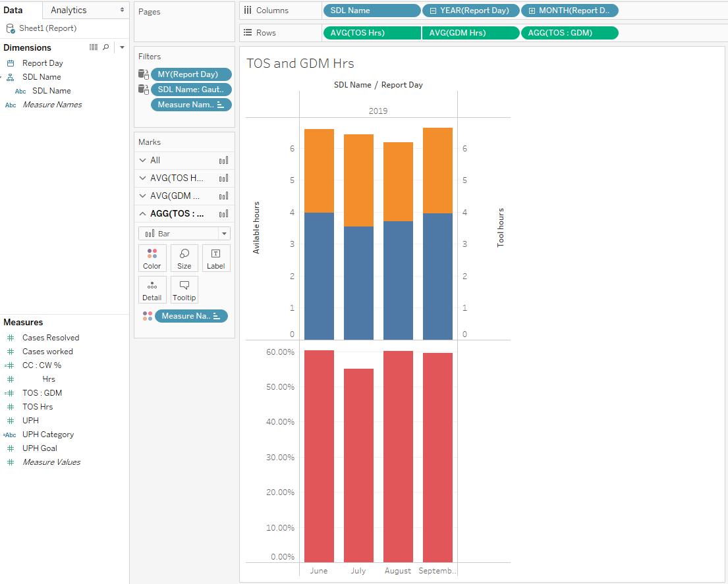Click the bar chart icon on AVG(TOS H... row
Viewport: 728px width, 584px height.
coord(223,178)
